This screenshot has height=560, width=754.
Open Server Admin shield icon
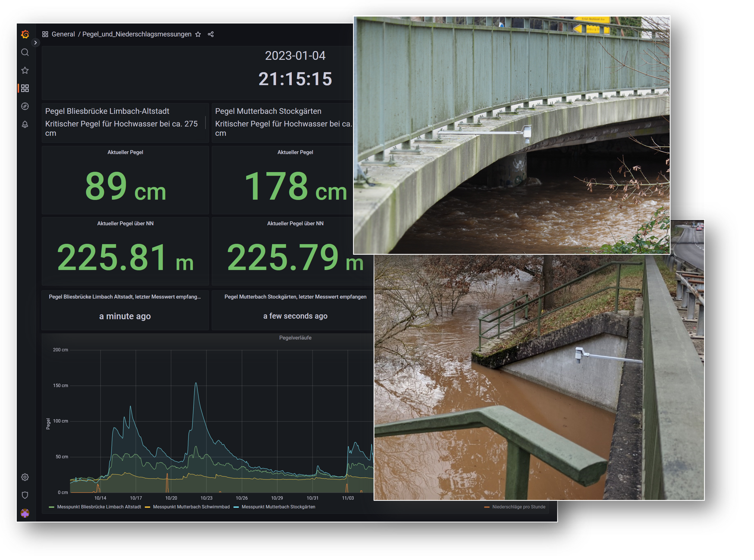(x=25, y=495)
